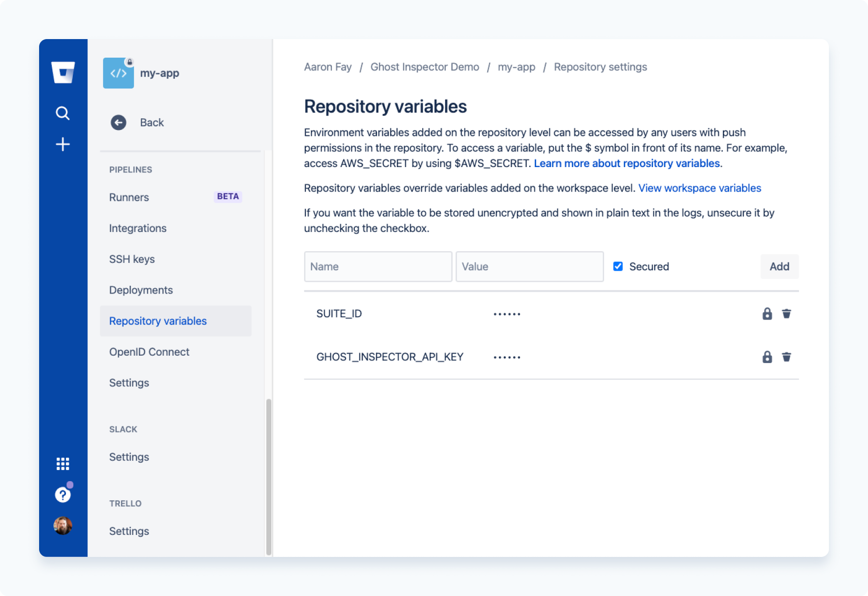
Task: Click the Name input field
Action: pos(378,266)
